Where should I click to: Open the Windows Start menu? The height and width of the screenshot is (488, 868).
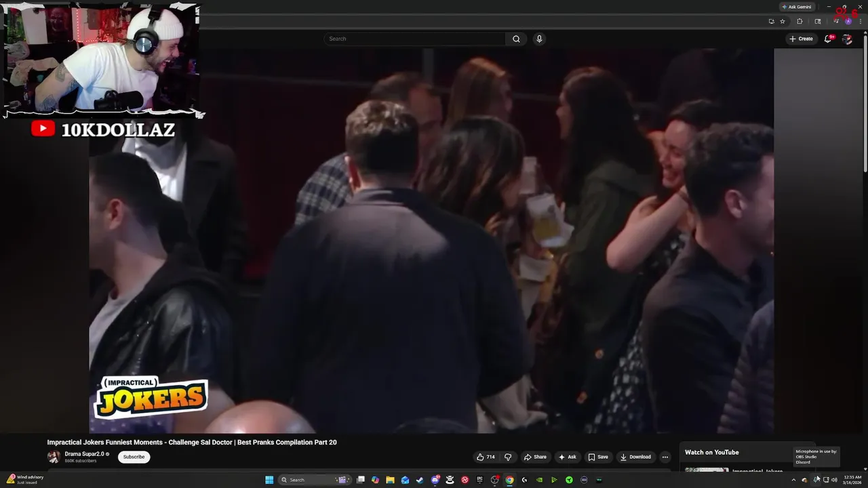pos(269,480)
